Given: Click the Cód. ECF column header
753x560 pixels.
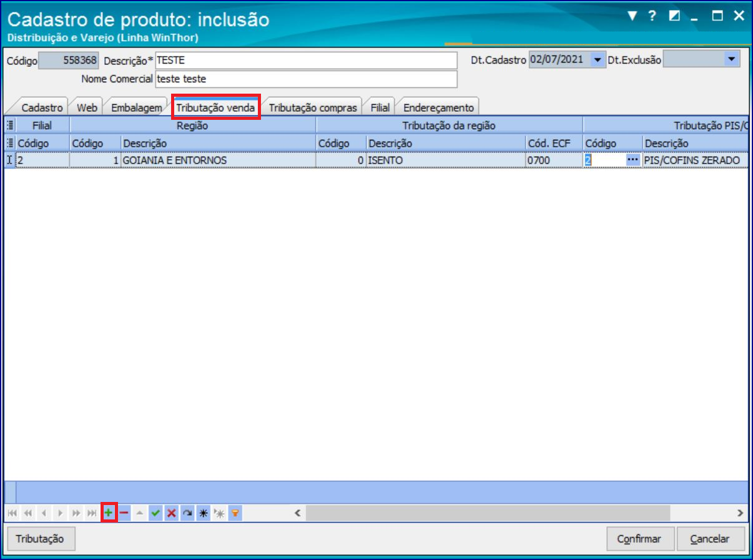Looking at the screenshot, I should tap(554, 143).
